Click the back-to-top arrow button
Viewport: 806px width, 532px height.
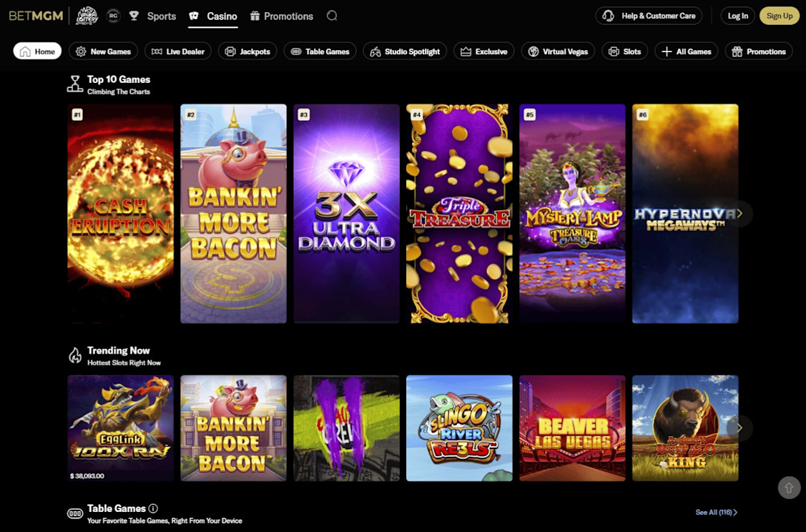coord(789,487)
